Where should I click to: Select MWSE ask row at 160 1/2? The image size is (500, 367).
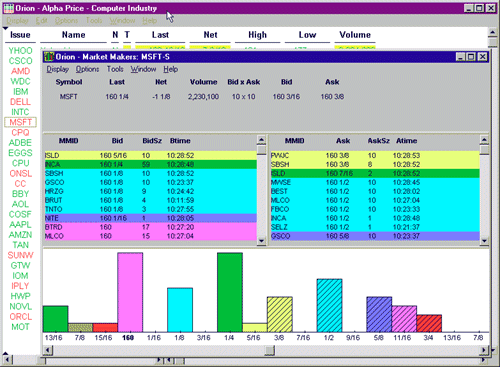375,182
